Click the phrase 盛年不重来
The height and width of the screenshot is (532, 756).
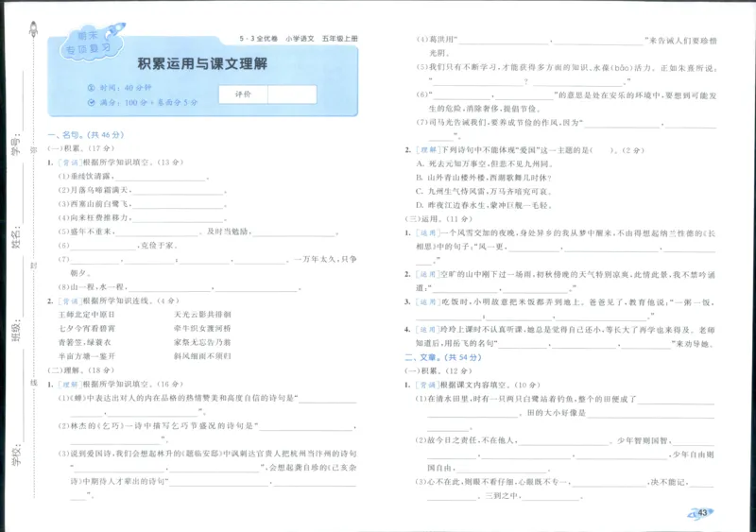pyautogui.click(x=93, y=232)
